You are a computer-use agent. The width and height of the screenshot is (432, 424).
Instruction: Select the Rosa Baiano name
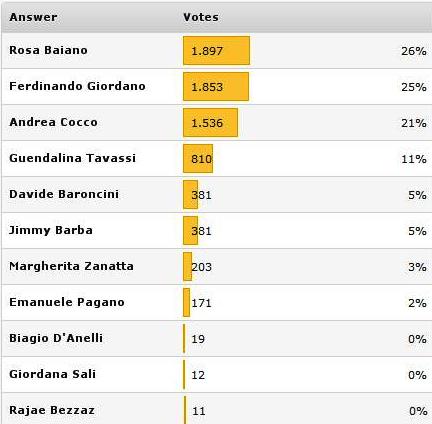(x=48, y=50)
